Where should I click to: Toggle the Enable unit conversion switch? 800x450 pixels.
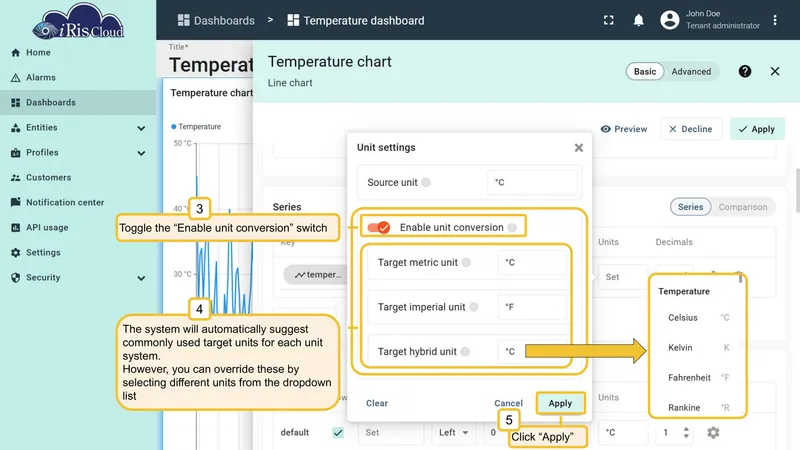click(379, 228)
